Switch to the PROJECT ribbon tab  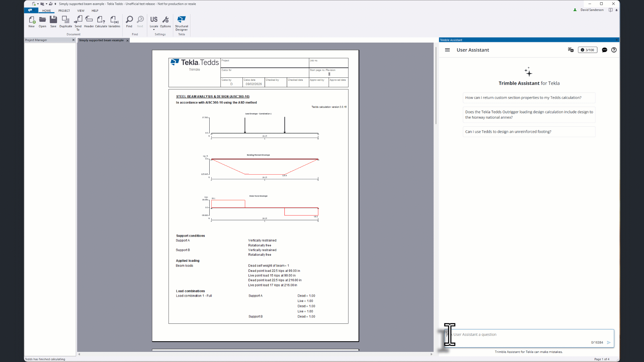tap(64, 11)
